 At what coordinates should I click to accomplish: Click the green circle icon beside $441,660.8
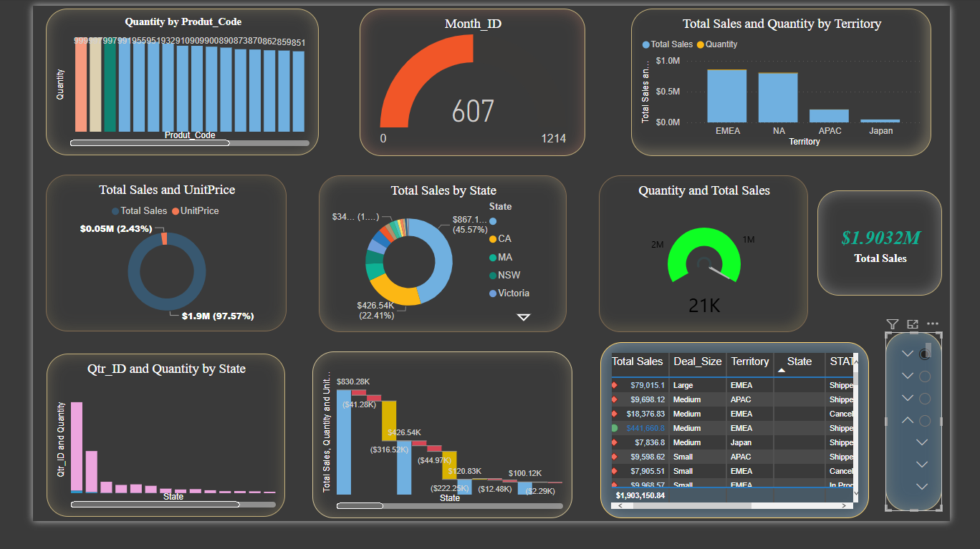click(614, 428)
